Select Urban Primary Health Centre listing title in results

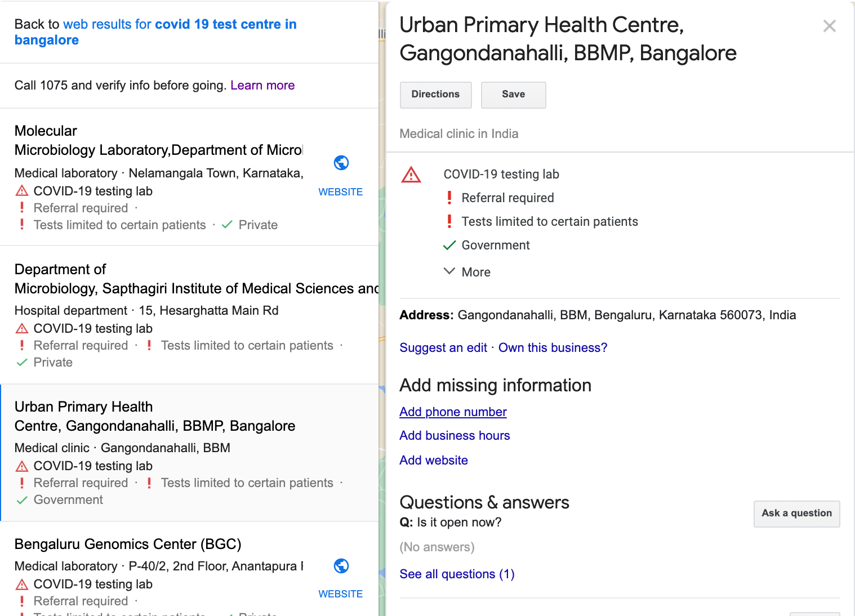coord(155,416)
